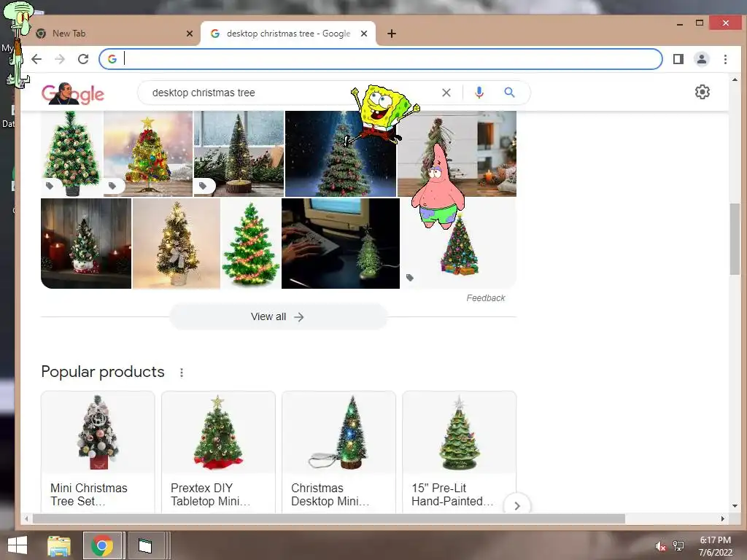Click horizontal scroll right arrow
Image resolution: width=747 pixels, height=560 pixels.
tap(723, 518)
